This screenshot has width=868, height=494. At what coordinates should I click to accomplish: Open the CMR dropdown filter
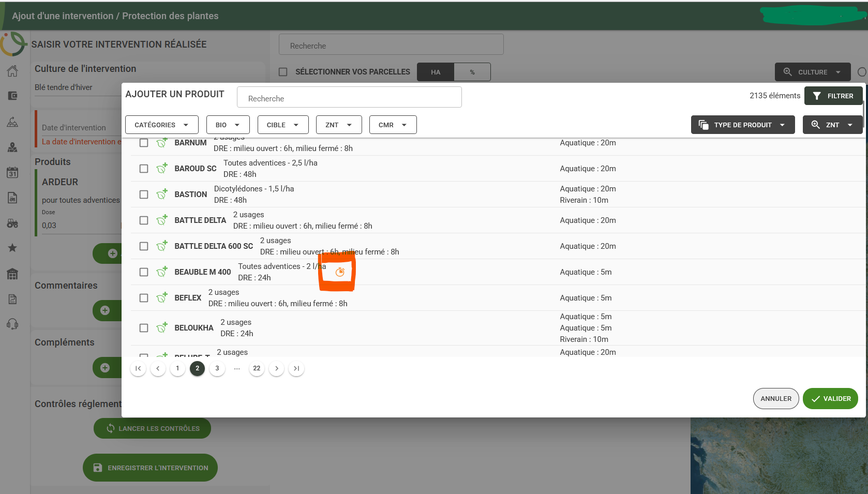tap(393, 125)
